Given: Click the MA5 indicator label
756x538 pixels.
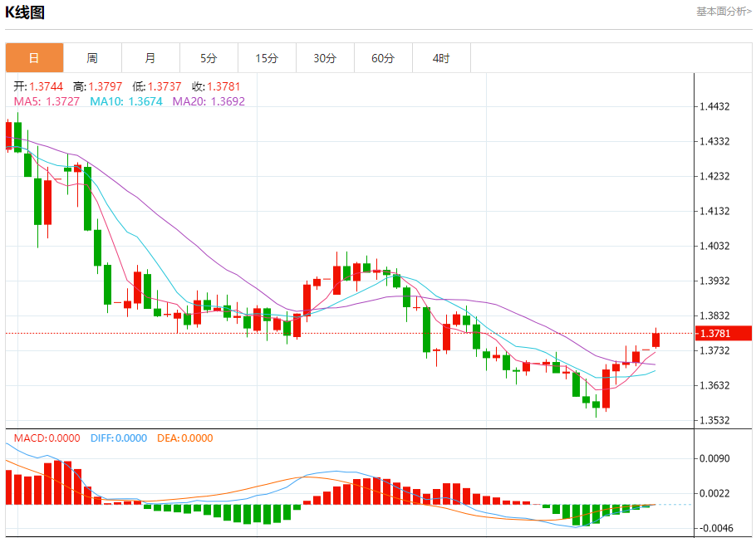Looking at the screenshot, I should 47,101.
